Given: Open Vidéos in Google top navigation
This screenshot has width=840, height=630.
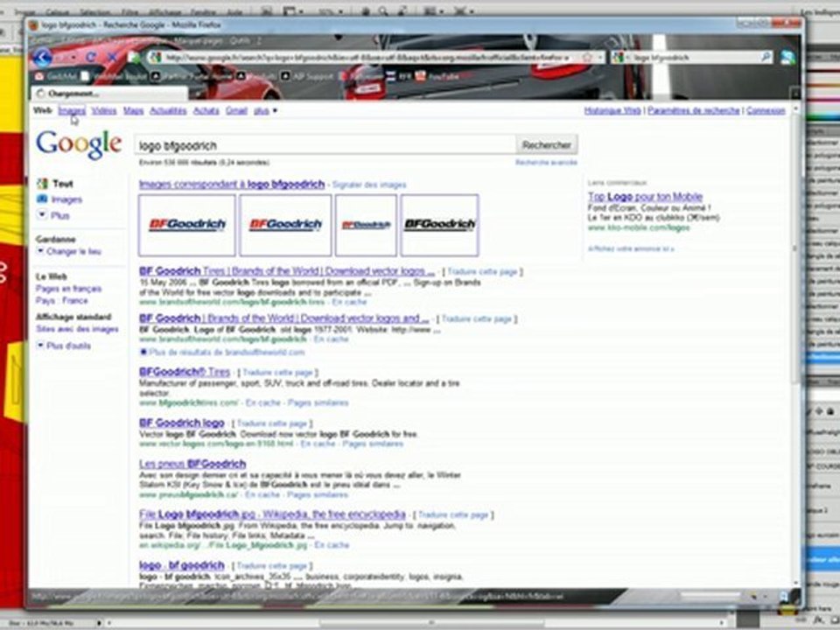Looking at the screenshot, I should click(104, 111).
